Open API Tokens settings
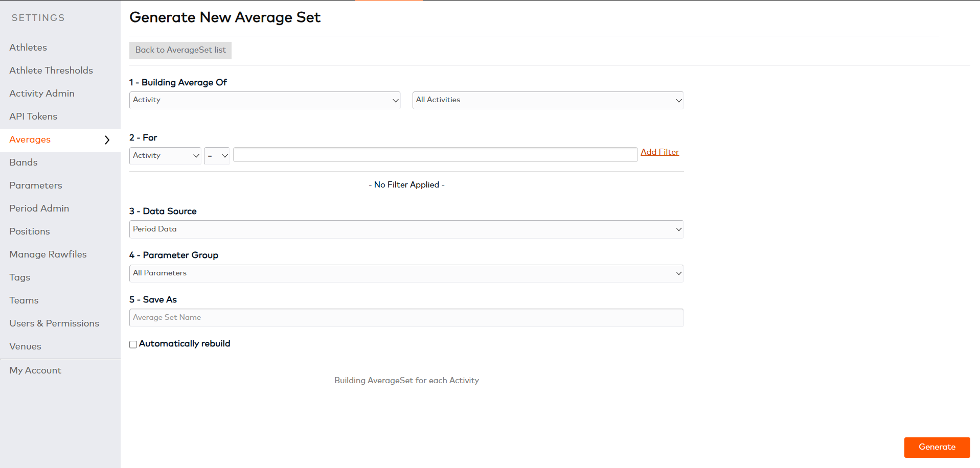Image resolution: width=980 pixels, height=468 pixels. point(33,116)
